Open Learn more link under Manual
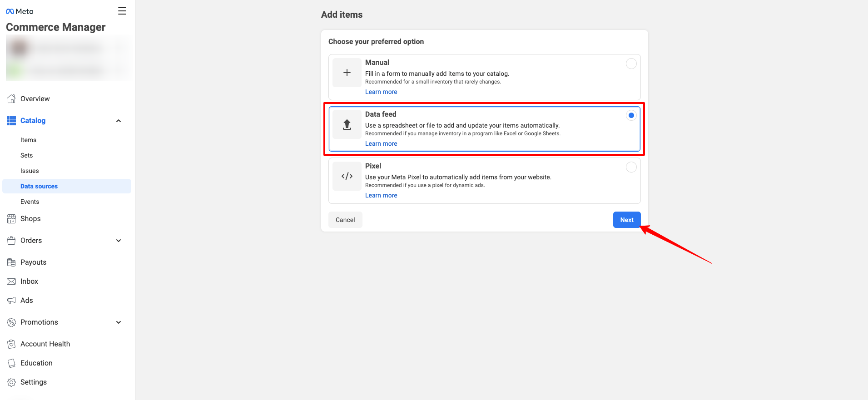Viewport: 868px width, 400px height. click(381, 92)
